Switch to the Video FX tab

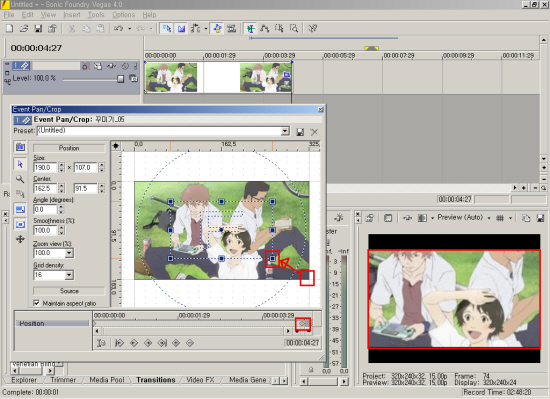[x=200, y=380]
